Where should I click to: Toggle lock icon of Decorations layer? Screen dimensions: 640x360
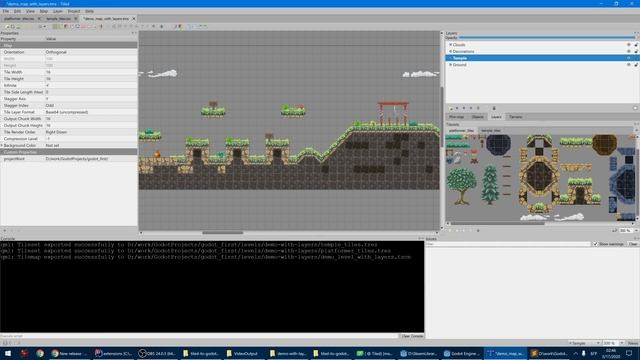[x=636, y=51]
